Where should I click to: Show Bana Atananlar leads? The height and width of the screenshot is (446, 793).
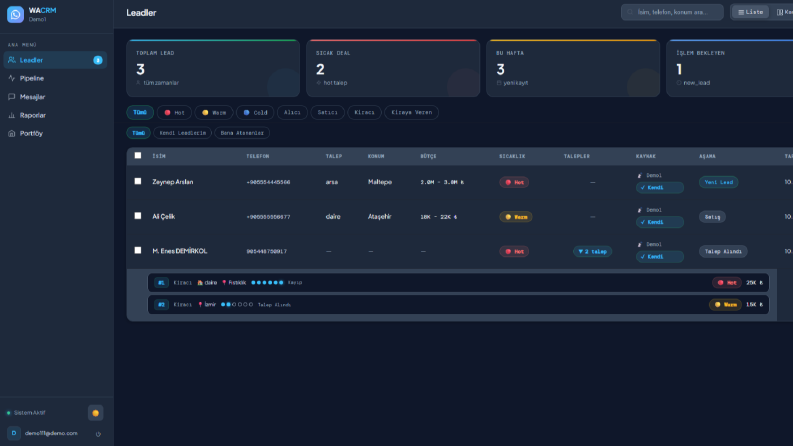242,133
